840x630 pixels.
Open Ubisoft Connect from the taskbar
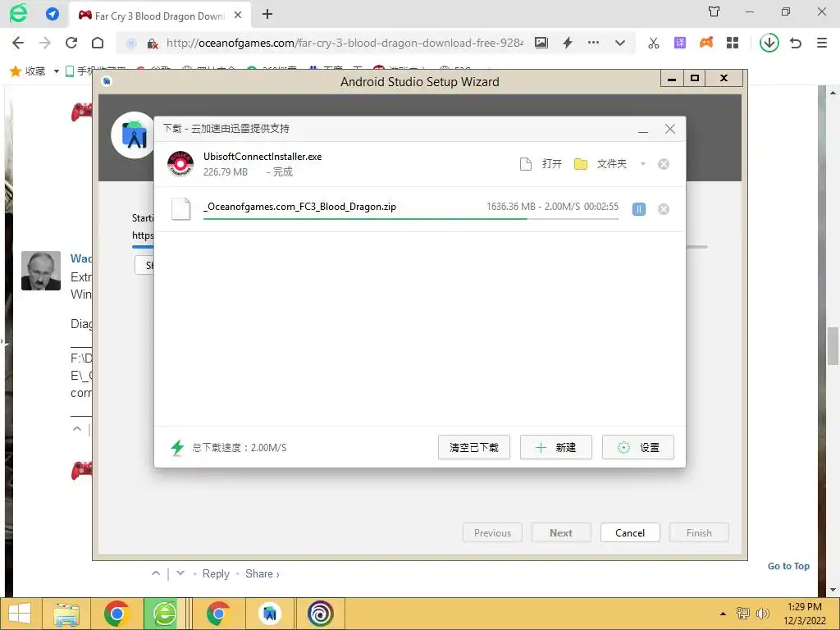pos(321,614)
